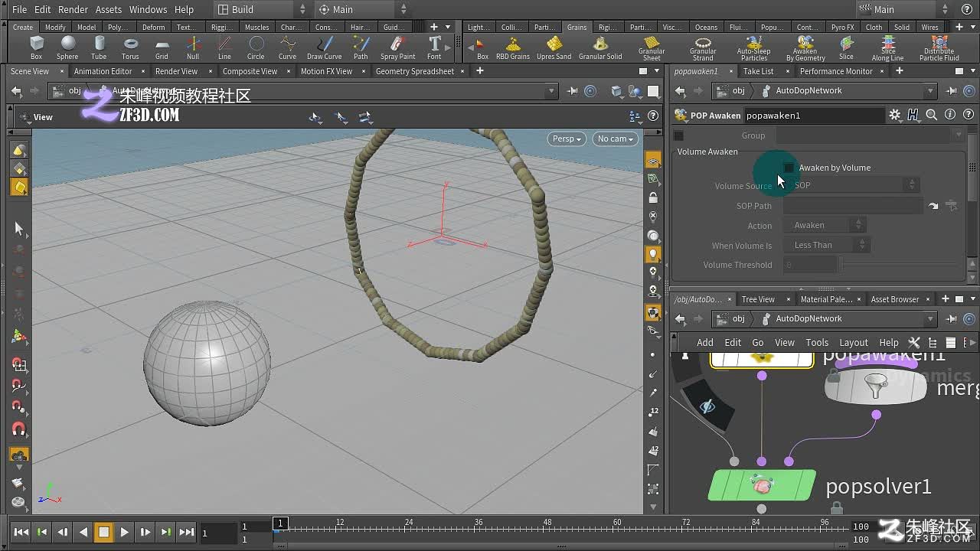This screenshot has height=551, width=980.
Task: Open the Main radial menu dropdown
Action: coord(363,9)
